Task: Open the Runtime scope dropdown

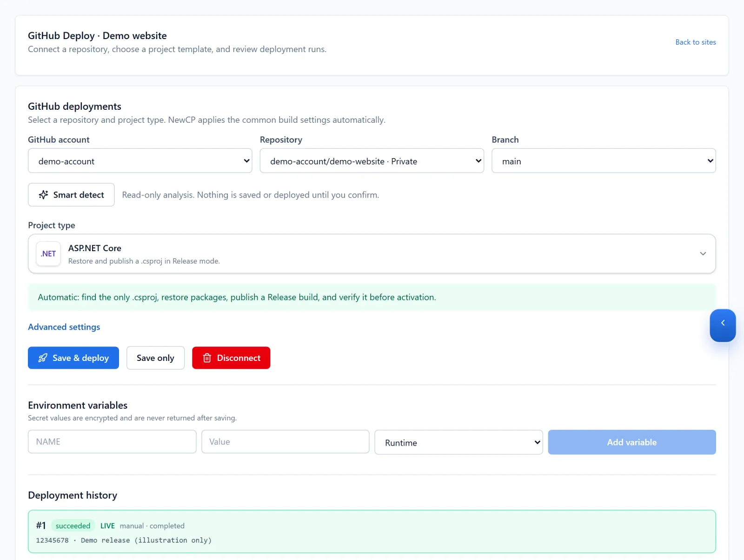Action: point(458,442)
